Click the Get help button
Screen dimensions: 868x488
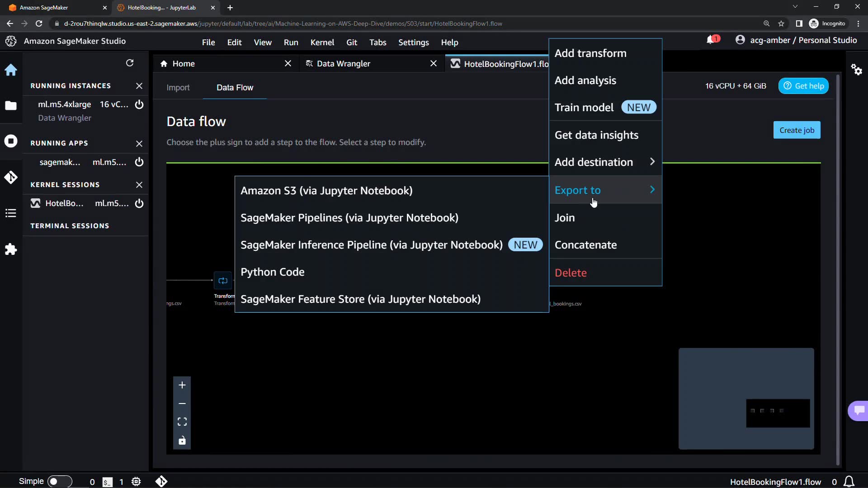[x=803, y=86]
